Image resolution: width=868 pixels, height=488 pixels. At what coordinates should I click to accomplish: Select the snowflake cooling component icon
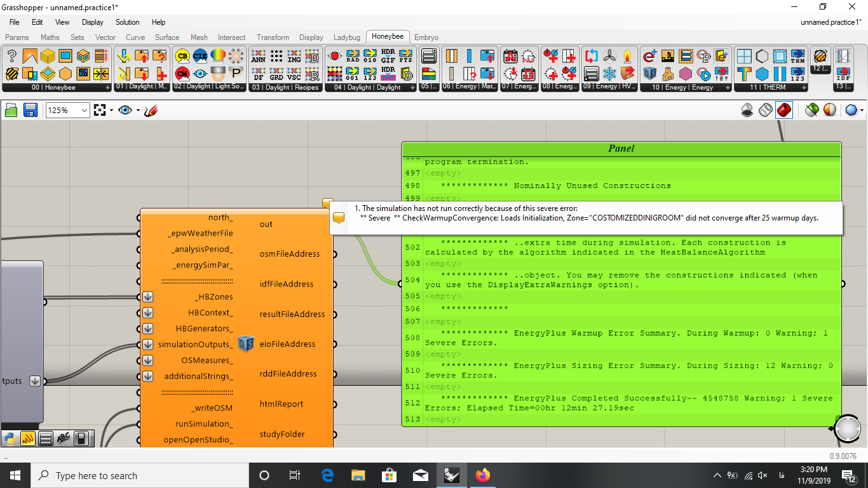609,73
